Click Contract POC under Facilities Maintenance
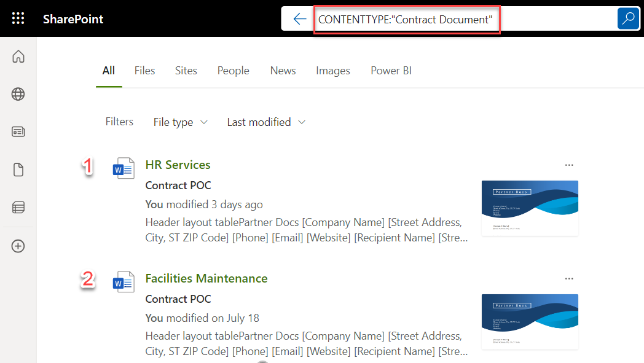644x363 pixels. pos(178,299)
